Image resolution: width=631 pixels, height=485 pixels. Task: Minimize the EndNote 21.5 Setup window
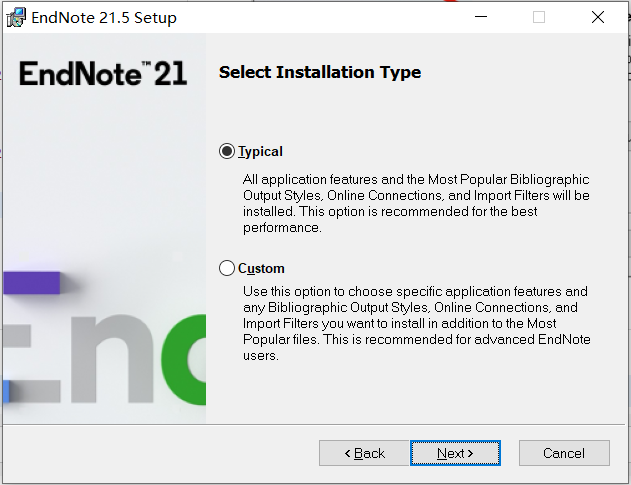481,17
